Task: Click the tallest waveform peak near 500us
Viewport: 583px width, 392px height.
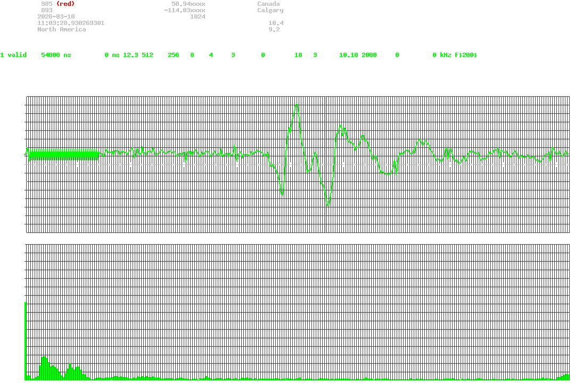Action: tap(297, 105)
